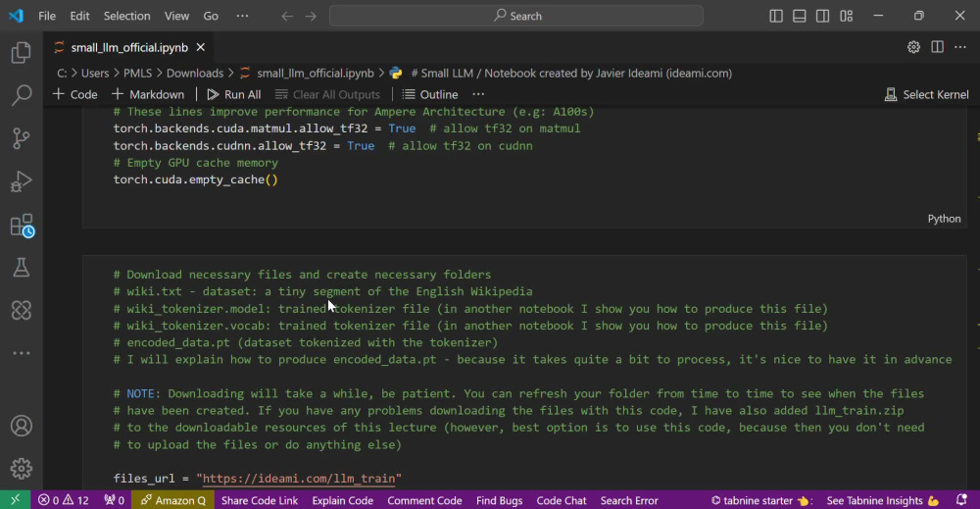Viewport: 980px width, 509px height.
Task: Open the Downloads breadcrumb
Action: coord(194,74)
